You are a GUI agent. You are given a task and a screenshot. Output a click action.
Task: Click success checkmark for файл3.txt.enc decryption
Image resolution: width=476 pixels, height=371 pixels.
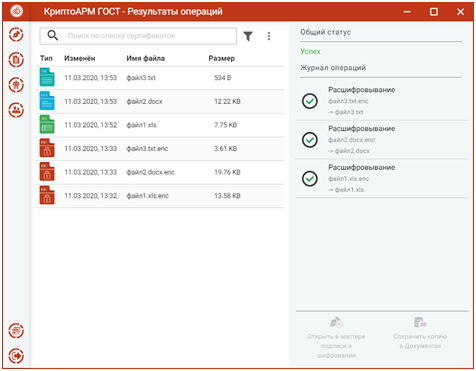[310, 101]
